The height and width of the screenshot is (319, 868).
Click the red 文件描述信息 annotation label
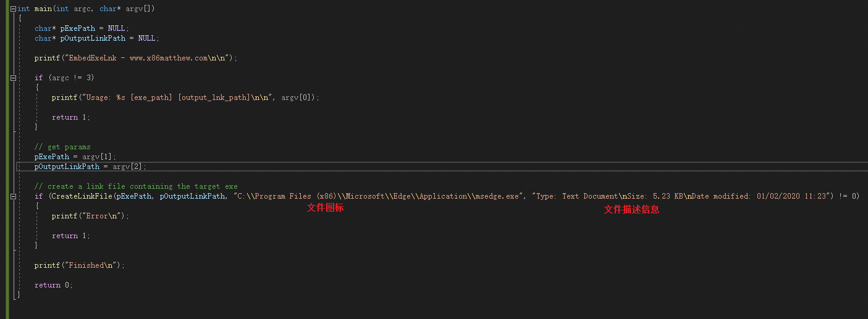(631, 209)
